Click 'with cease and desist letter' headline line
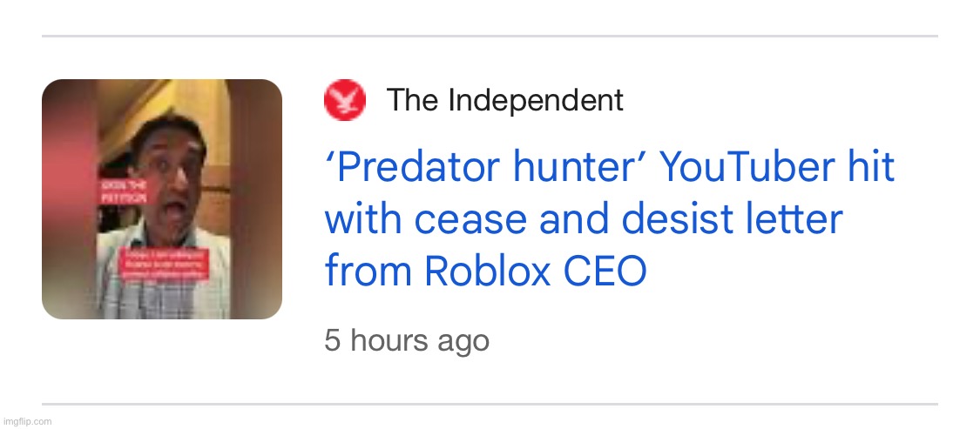Viewport: 980px width, 429px height. (583, 219)
